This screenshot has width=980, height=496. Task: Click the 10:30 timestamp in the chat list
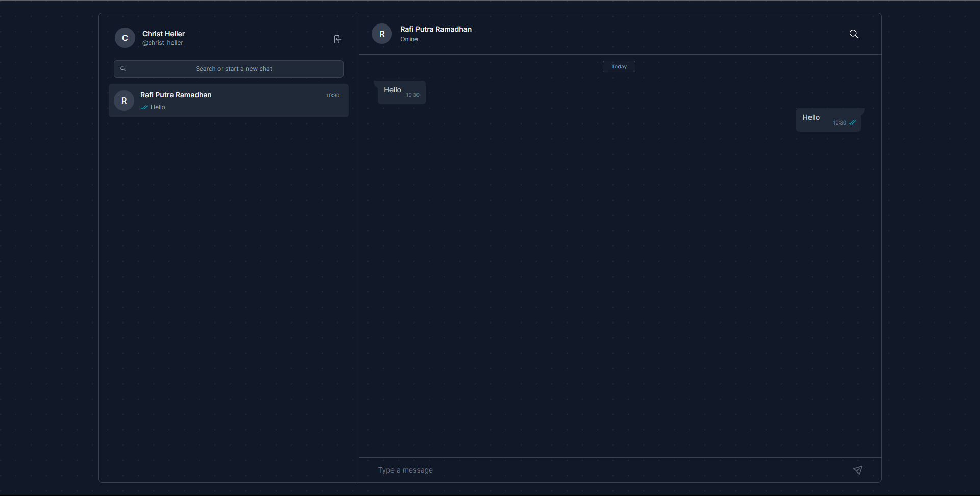click(x=332, y=95)
